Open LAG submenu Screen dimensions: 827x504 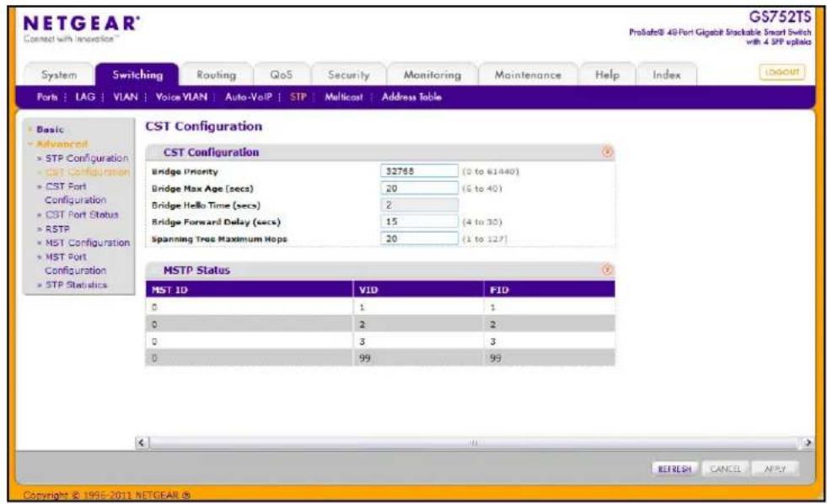[x=85, y=97]
